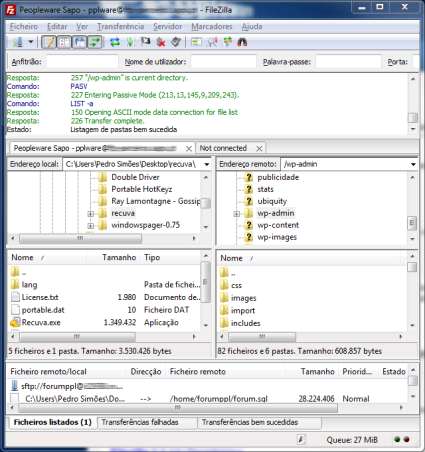425x452 pixels.
Task: Select the portable.dat file icon
Action: click(15, 310)
